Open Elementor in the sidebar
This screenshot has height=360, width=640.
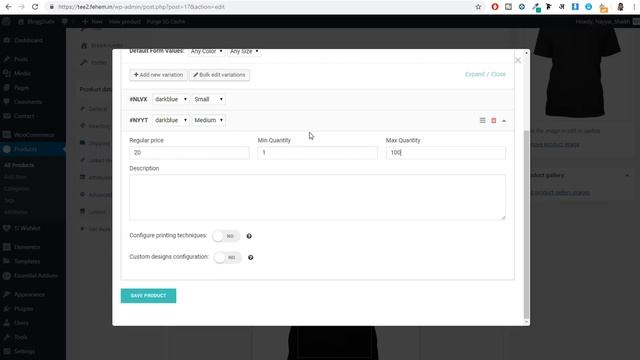pyautogui.click(x=27, y=247)
